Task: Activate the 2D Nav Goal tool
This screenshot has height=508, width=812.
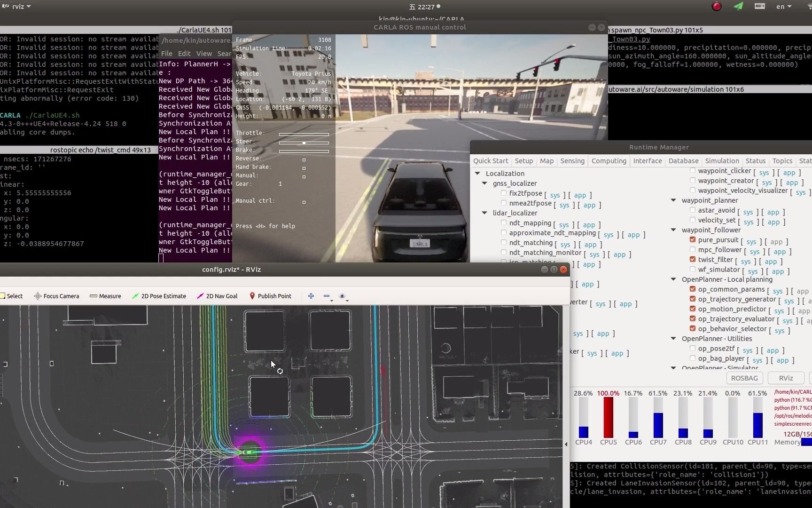Action: click(217, 296)
